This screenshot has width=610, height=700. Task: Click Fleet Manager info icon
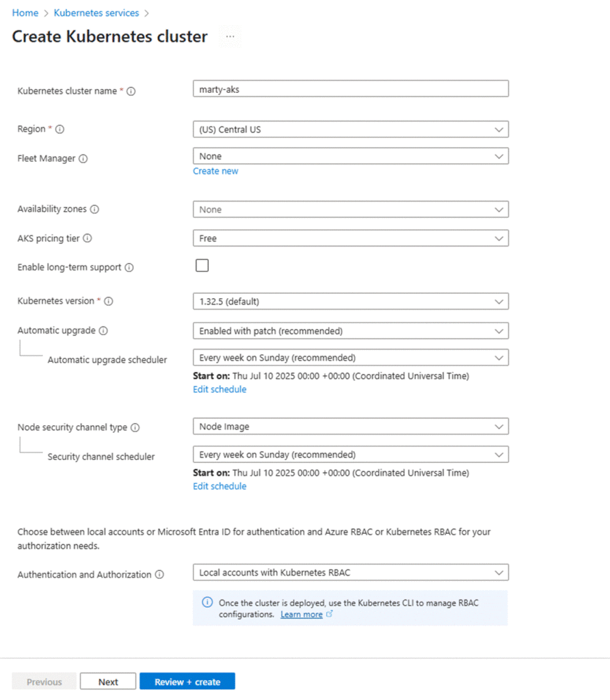(83, 159)
